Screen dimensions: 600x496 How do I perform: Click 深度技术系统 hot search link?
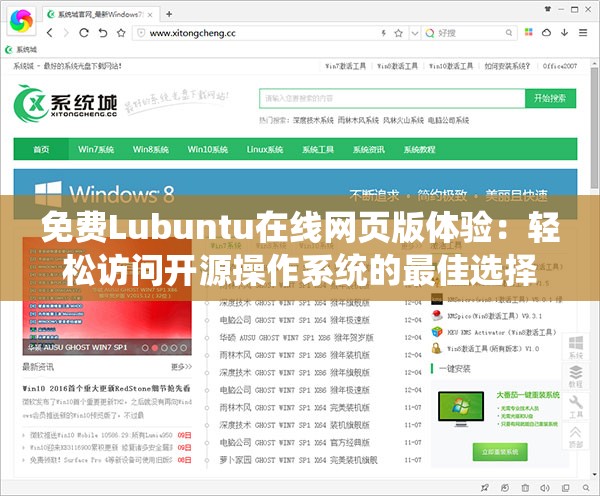[x=313, y=120]
